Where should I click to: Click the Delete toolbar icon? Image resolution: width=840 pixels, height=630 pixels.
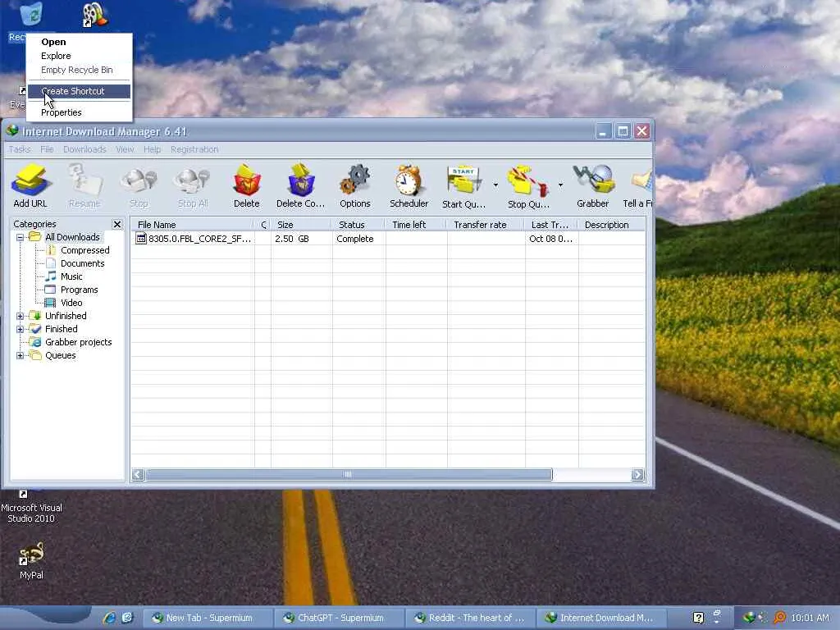pyautogui.click(x=246, y=185)
